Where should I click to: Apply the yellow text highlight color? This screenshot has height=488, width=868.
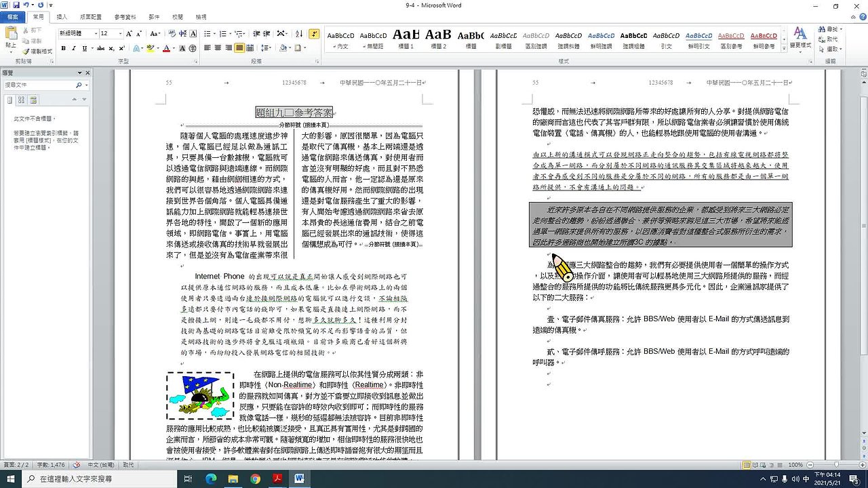click(151, 48)
